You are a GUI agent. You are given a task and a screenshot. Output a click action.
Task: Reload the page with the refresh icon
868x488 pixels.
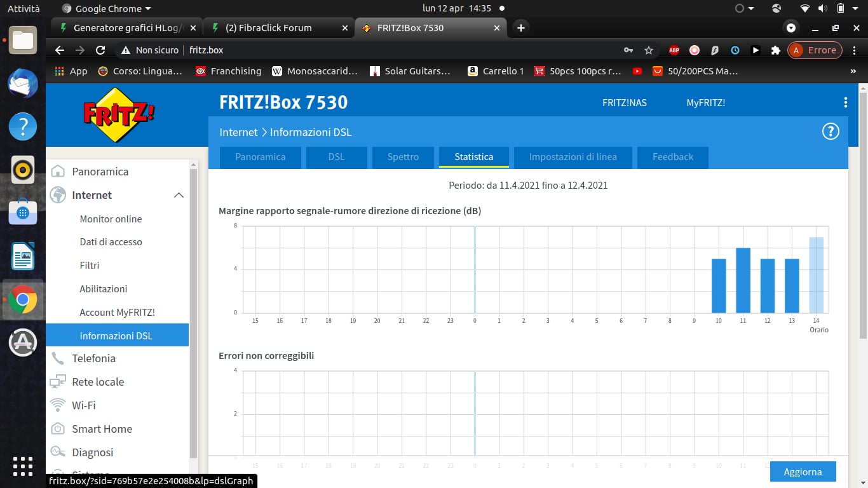(100, 50)
